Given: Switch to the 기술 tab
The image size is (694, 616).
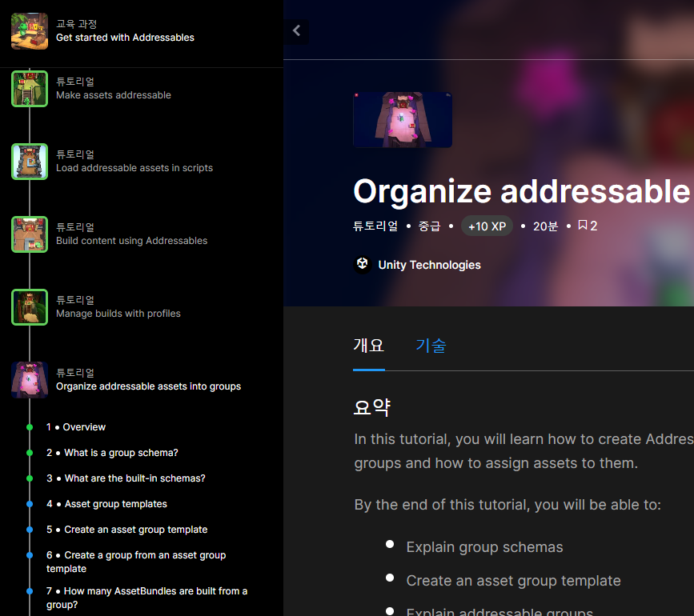Looking at the screenshot, I should point(431,346).
